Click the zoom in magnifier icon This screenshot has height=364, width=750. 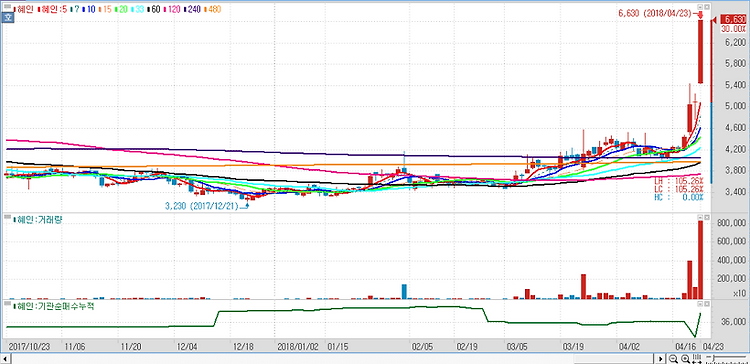point(685,359)
